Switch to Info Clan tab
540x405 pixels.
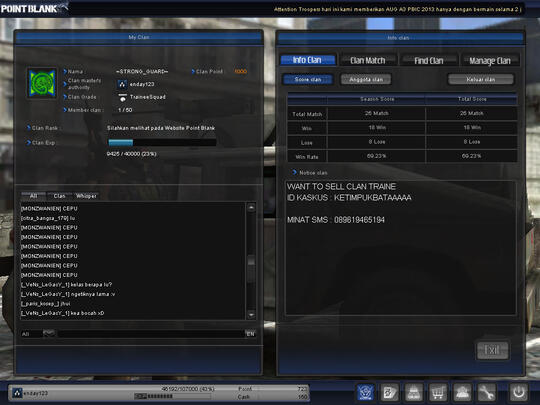[x=308, y=60]
